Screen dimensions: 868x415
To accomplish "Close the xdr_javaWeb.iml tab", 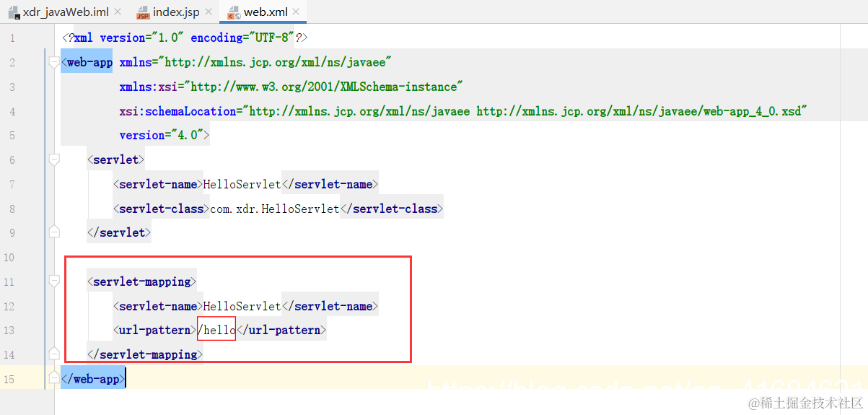I will (x=117, y=13).
